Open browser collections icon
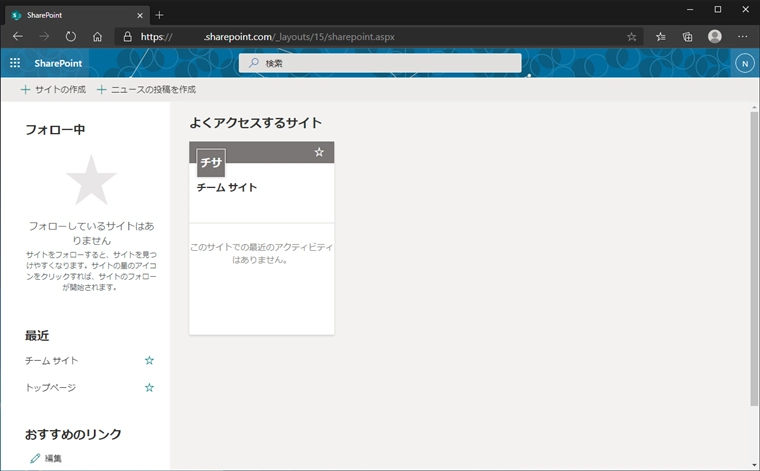This screenshot has height=471, width=760. click(x=687, y=37)
